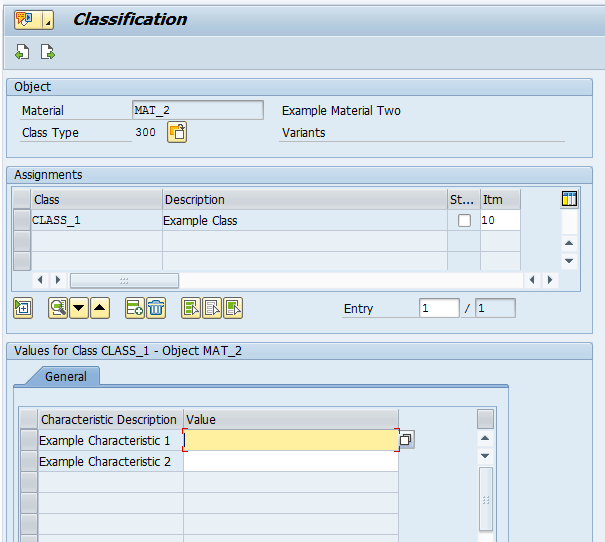The width and height of the screenshot is (605, 542).
Task: Click the find class magnifier icon
Action: (x=58, y=308)
